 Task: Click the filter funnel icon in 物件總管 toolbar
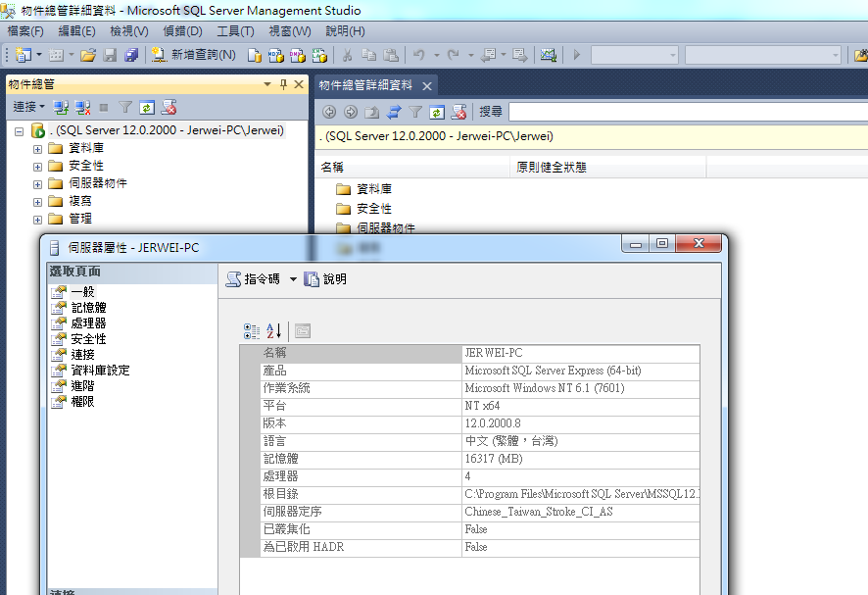[125, 108]
